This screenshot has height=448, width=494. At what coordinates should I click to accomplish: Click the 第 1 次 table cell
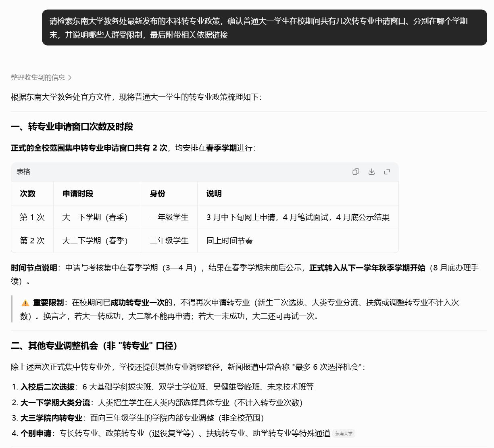coord(32,217)
